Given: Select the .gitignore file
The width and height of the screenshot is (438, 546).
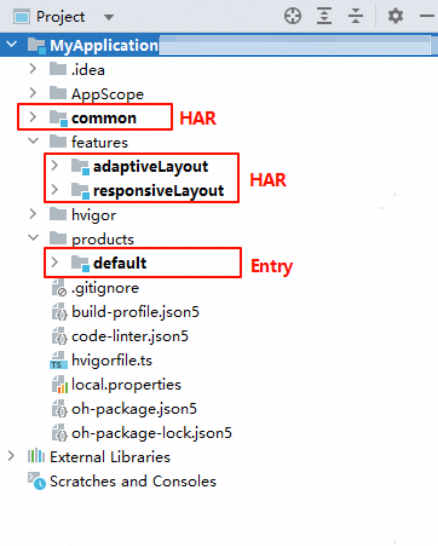Looking at the screenshot, I should click(x=105, y=288).
